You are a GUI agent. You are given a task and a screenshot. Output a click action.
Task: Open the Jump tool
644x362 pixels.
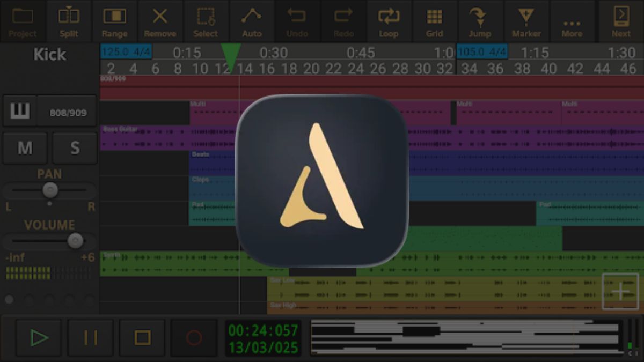tap(480, 21)
